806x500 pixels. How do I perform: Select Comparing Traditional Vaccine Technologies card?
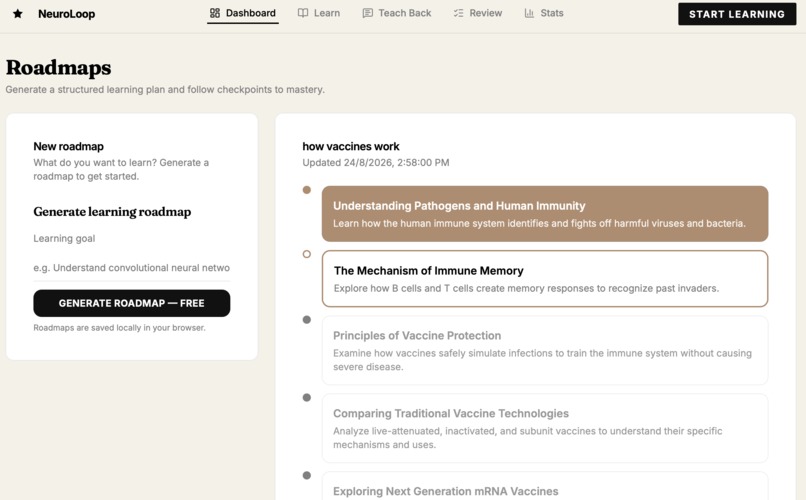[x=545, y=428]
